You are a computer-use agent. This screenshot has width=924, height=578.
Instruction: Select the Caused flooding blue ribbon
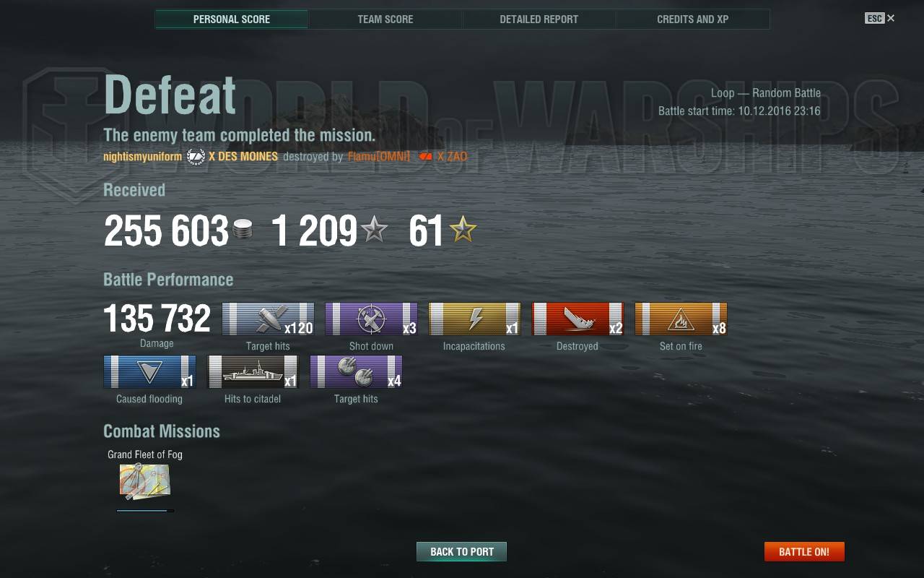coord(149,372)
